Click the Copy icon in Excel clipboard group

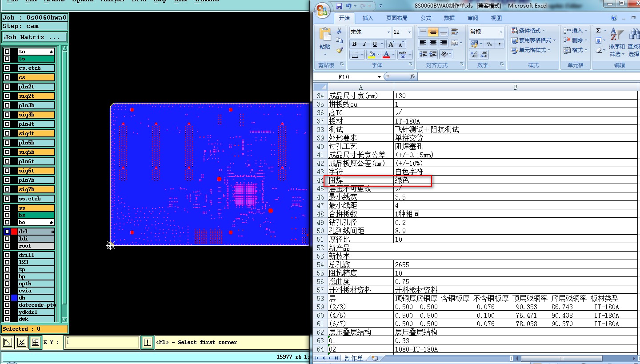340,40
